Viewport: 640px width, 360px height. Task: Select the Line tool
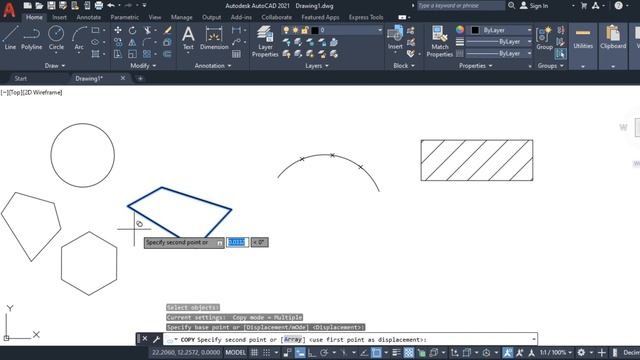(x=10, y=38)
